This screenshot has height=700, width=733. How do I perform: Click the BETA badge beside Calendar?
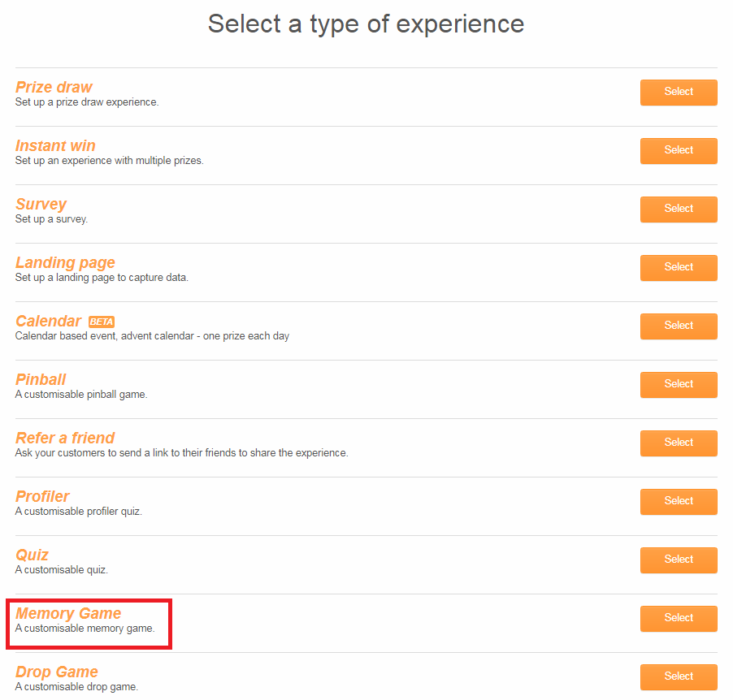102,322
